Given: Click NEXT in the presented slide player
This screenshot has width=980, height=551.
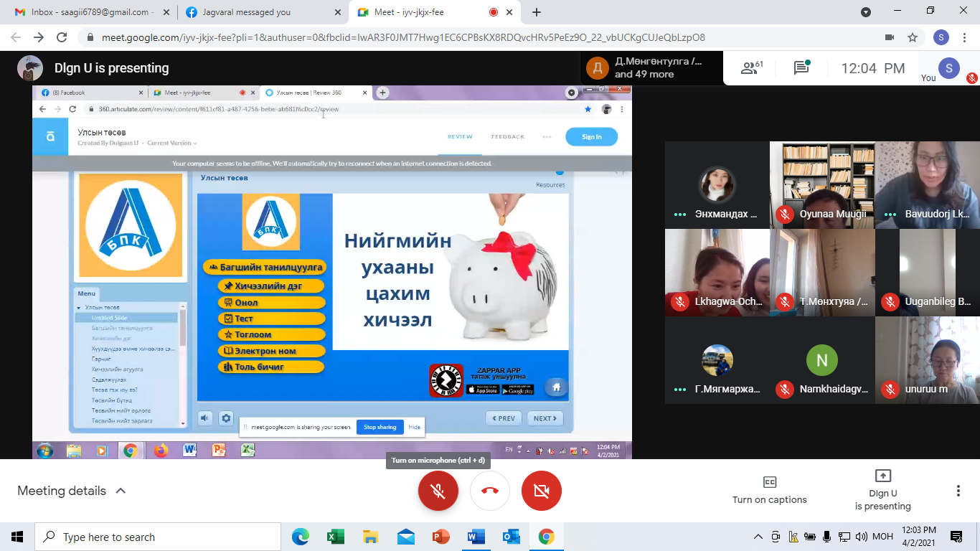Looking at the screenshot, I should pyautogui.click(x=545, y=418).
